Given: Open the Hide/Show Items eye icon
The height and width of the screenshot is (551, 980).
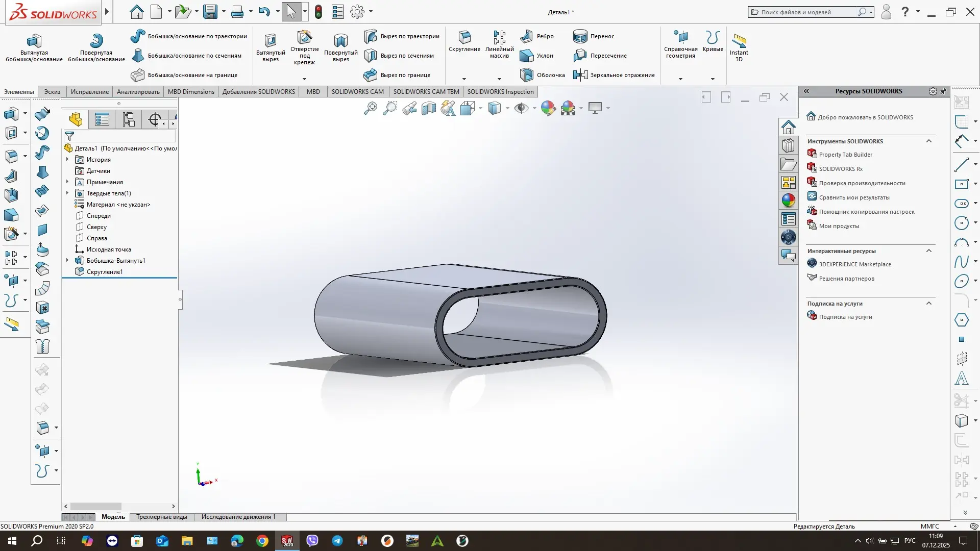Looking at the screenshot, I should (521, 108).
